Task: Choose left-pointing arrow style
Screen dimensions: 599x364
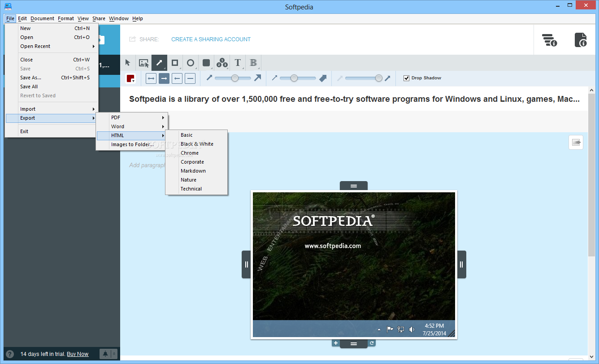Action: coord(177,78)
